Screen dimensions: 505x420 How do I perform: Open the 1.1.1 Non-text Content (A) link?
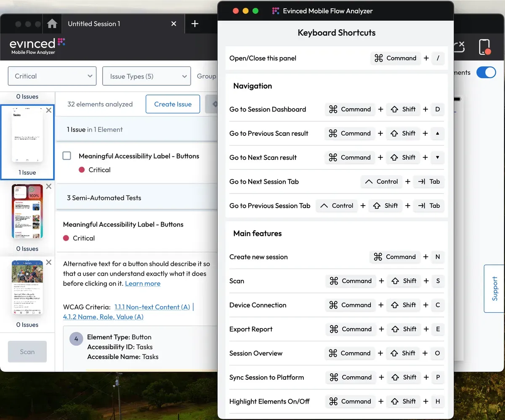(x=152, y=307)
